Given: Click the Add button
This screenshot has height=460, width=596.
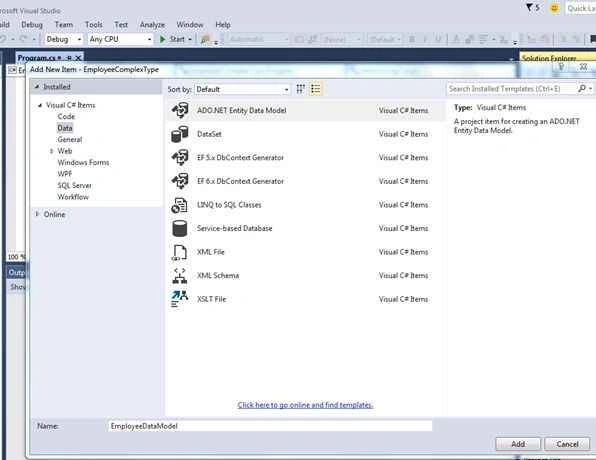Looking at the screenshot, I should (518, 444).
